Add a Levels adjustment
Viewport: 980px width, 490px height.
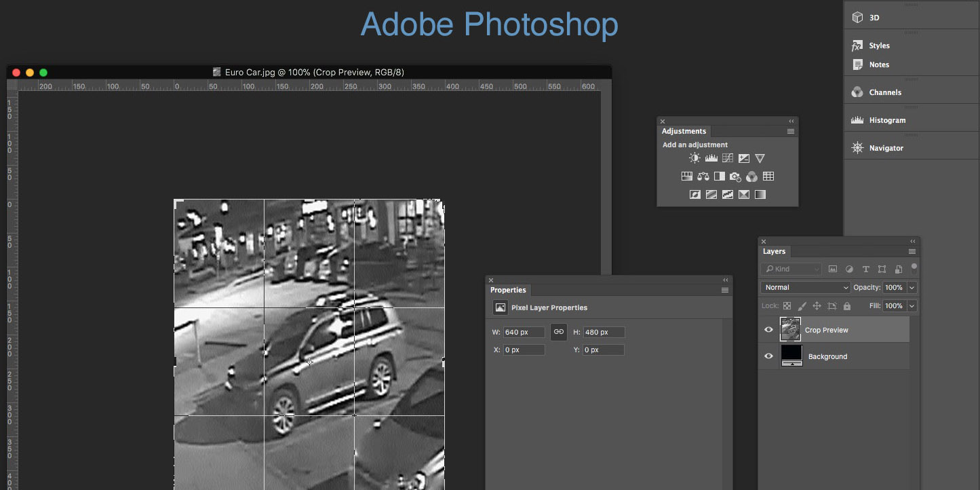[711, 158]
